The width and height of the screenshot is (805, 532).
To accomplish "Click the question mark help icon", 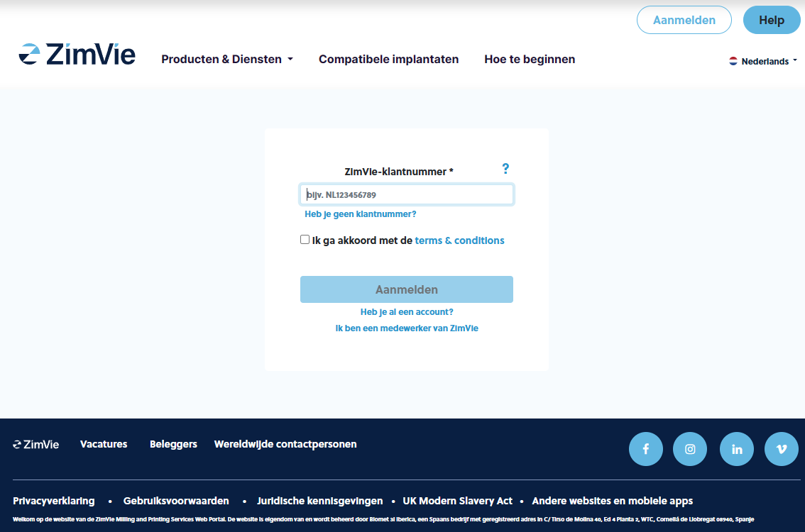I will click(505, 169).
